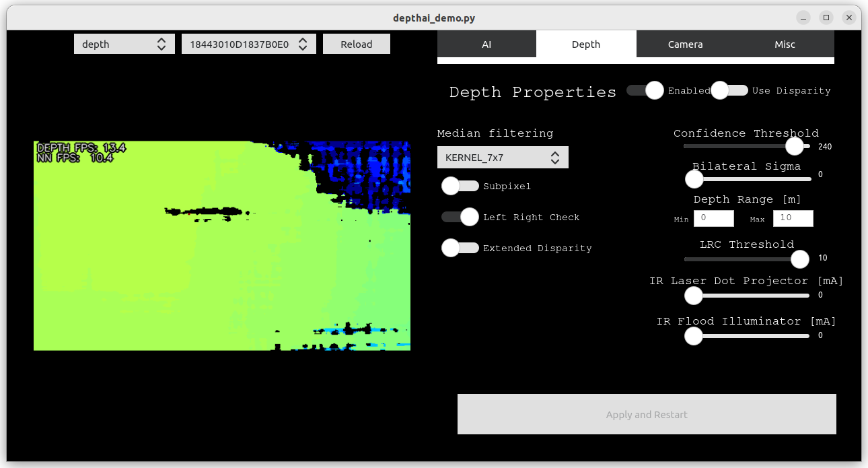Open the device selection dropdown
The image size is (868, 468).
[249, 44]
